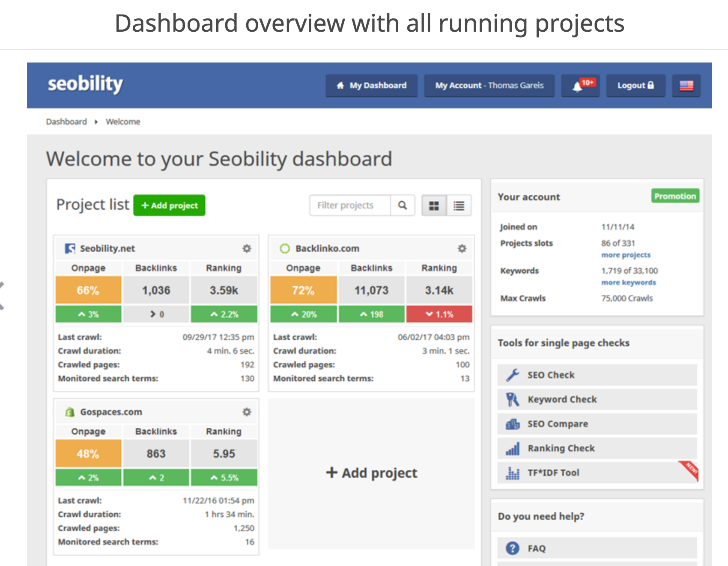Click the Keyword Check keys icon

pyautogui.click(x=513, y=399)
